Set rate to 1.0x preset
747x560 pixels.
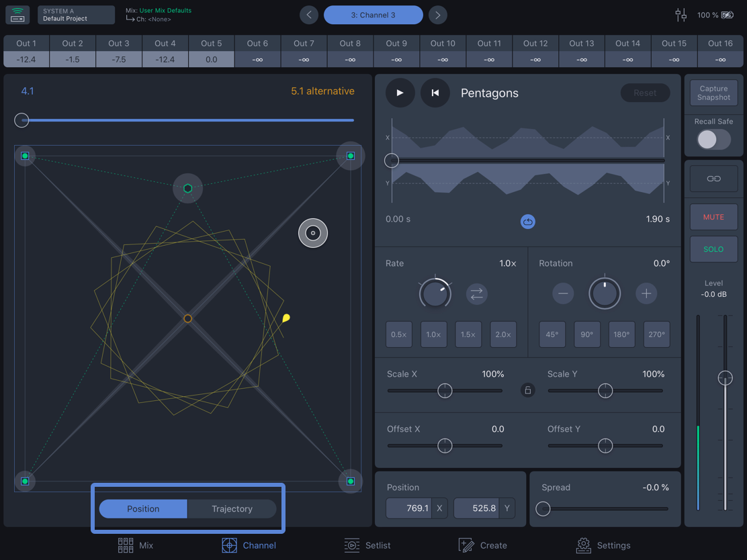[x=433, y=334]
